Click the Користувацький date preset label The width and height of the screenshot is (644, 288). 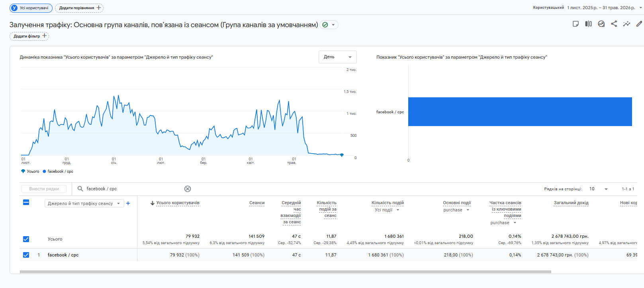coord(548,8)
